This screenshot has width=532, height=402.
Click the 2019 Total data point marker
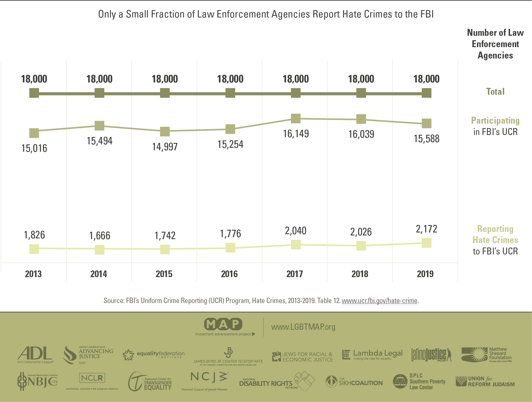[x=426, y=93]
